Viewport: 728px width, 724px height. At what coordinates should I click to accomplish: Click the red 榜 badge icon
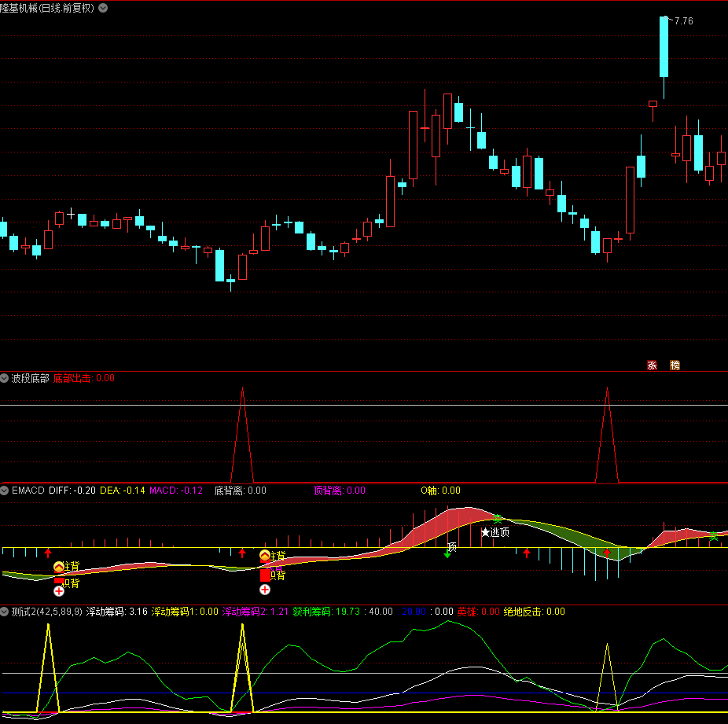(675, 366)
